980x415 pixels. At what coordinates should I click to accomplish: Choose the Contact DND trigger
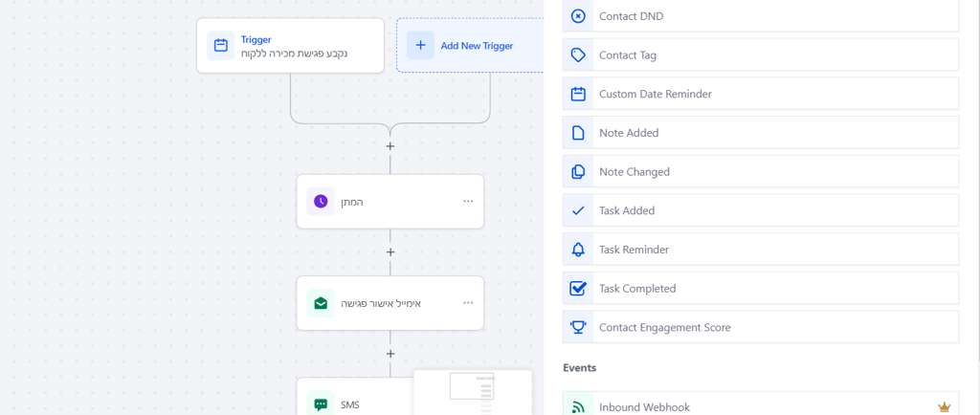(761, 16)
